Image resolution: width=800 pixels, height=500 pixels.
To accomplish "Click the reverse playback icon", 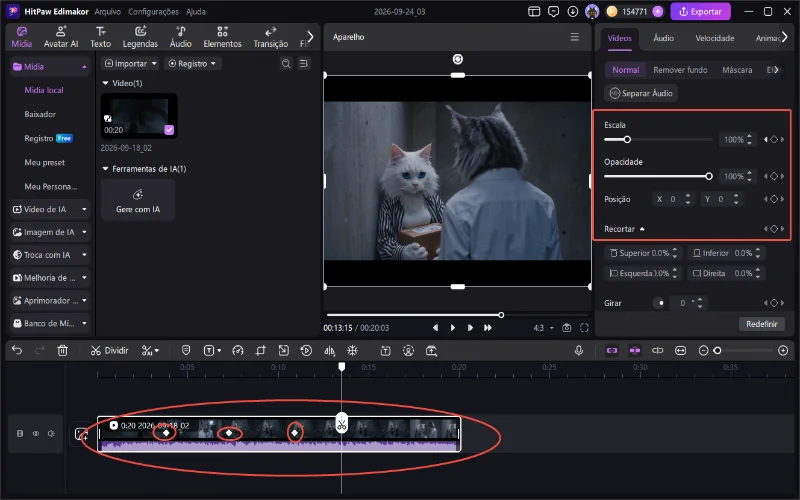I will click(x=306, y=351).
